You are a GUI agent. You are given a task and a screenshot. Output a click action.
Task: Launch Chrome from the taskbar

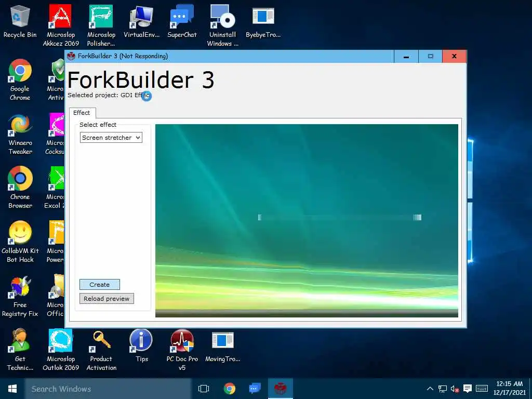point(230,389)
